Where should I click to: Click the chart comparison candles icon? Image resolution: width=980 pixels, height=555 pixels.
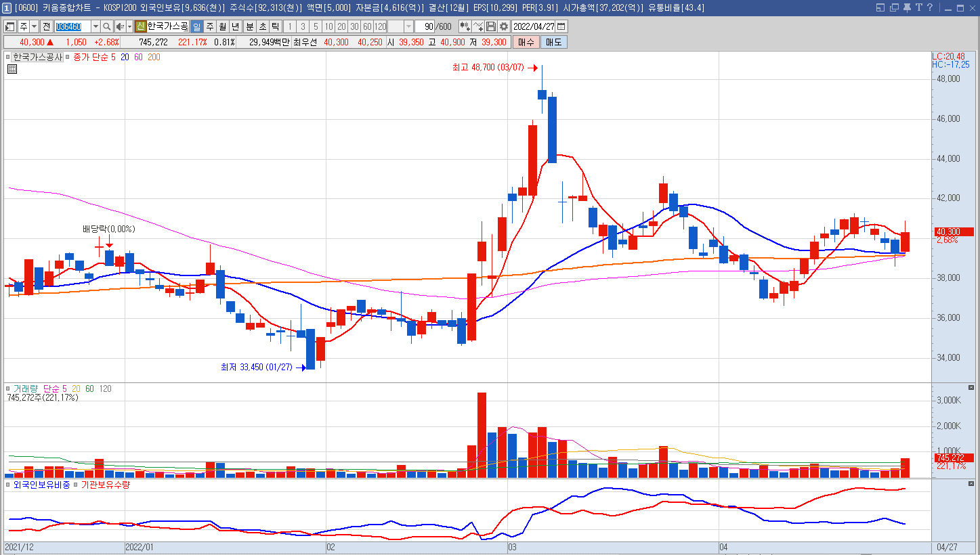tap(465, 26)
